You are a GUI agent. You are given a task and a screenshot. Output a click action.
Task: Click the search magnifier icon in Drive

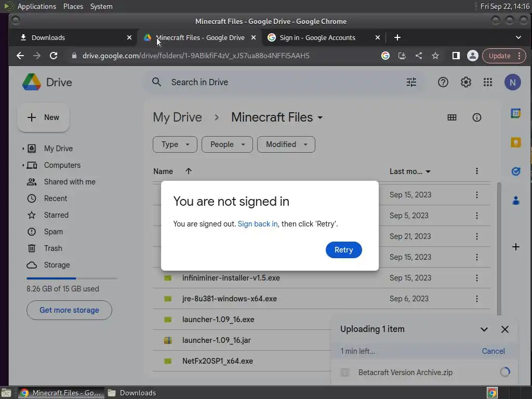click(156, 82)
